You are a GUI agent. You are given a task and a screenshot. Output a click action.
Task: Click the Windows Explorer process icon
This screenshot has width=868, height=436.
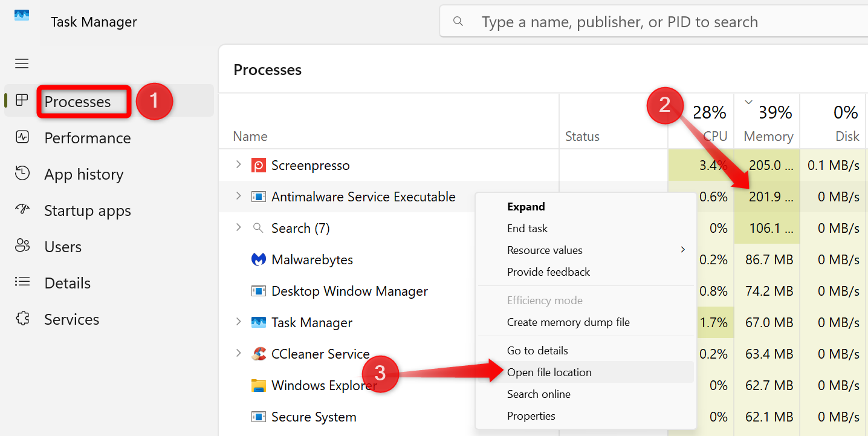click(259, 385)
